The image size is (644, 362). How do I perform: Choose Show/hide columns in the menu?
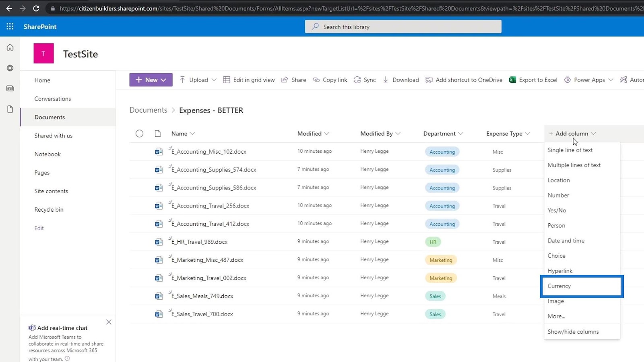click(x=573, y=332)
